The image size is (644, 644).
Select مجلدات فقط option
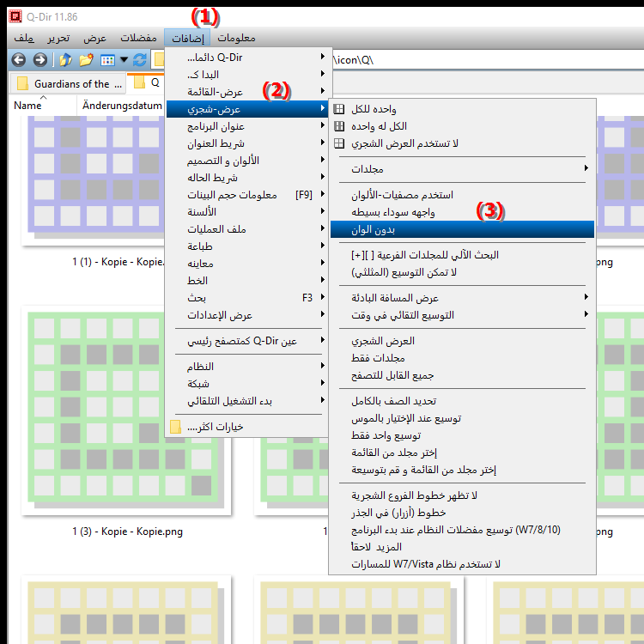click(x=463, y=358)
